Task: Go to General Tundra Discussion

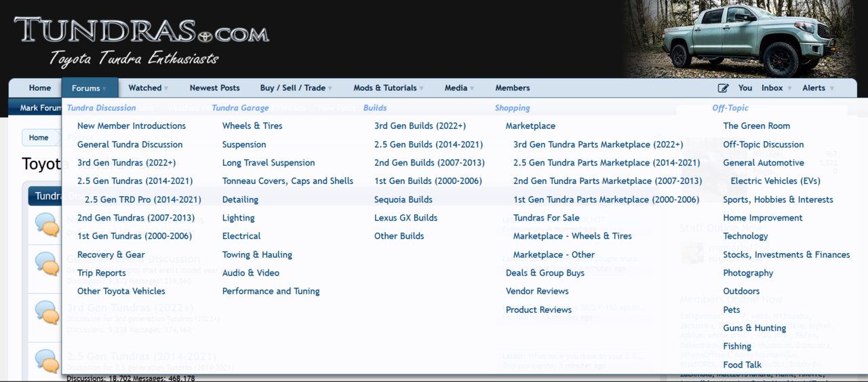Action: pos(130,145)
